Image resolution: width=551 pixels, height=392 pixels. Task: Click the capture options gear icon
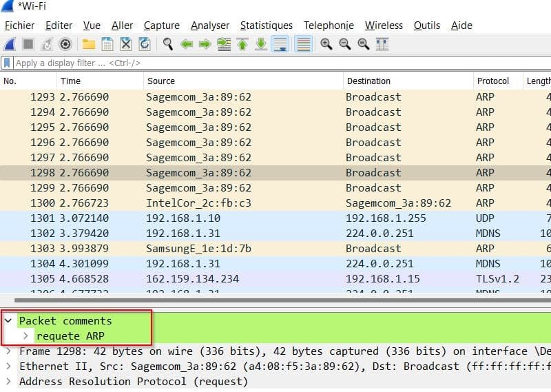click(65, 44)
